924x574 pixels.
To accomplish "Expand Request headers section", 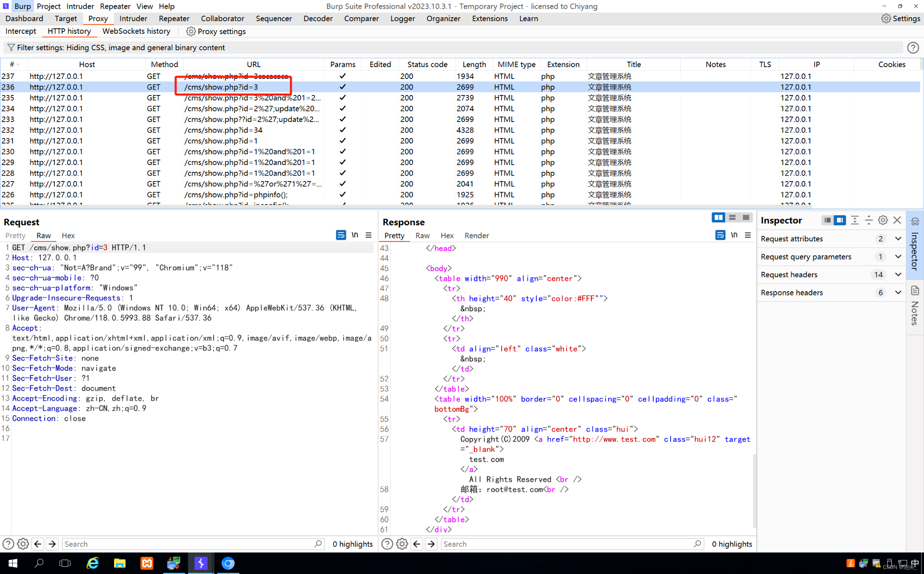I will pos(898,274).
